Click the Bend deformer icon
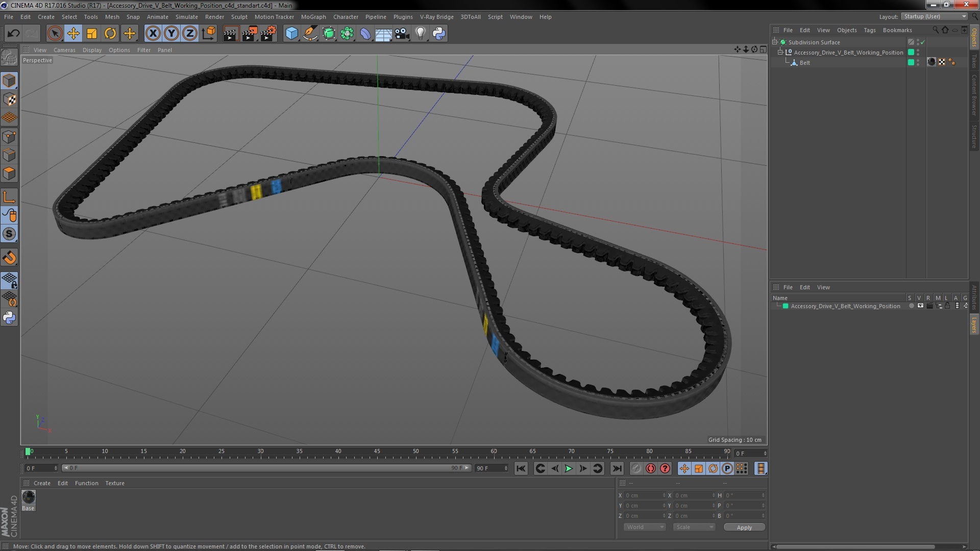The width and height of the screenshot is (980, 551). coord(365,34)
